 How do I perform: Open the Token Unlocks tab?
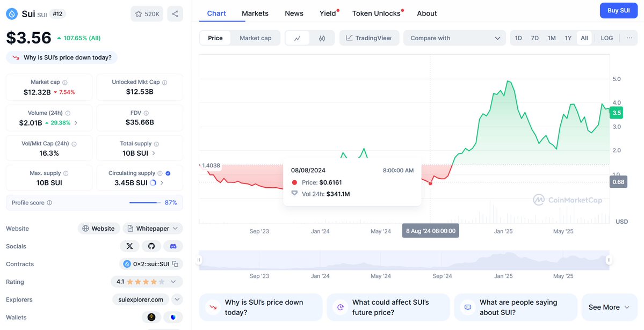point(376,13)
